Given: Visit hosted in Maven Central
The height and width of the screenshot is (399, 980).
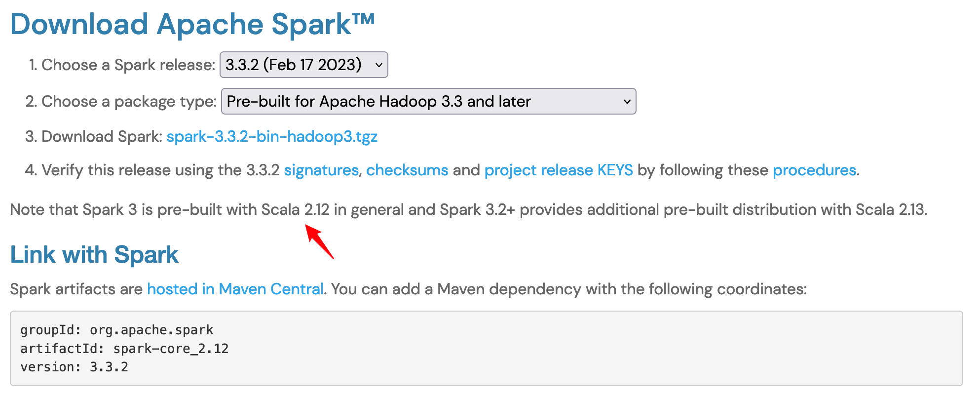Looking at the screenshot, I should (235, 289).
